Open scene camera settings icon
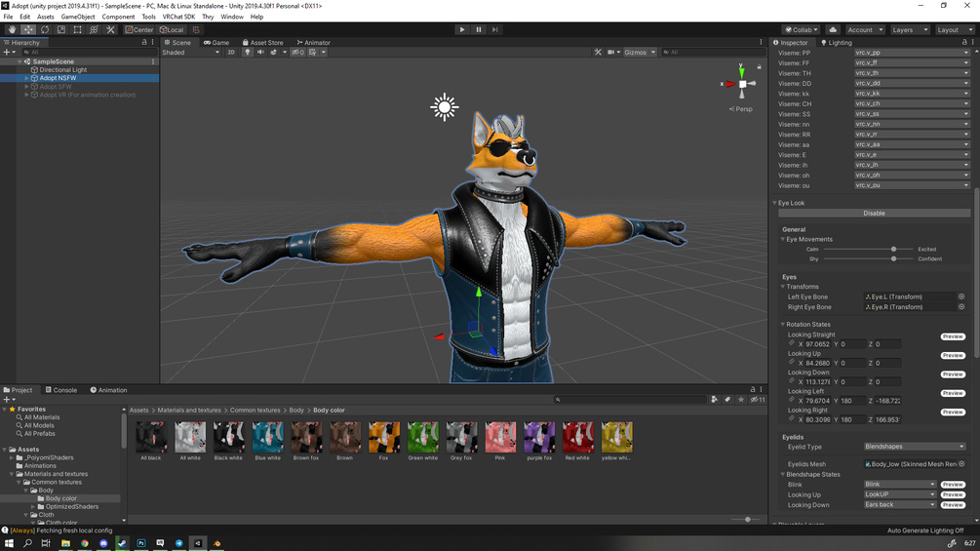 click(611, 53)
